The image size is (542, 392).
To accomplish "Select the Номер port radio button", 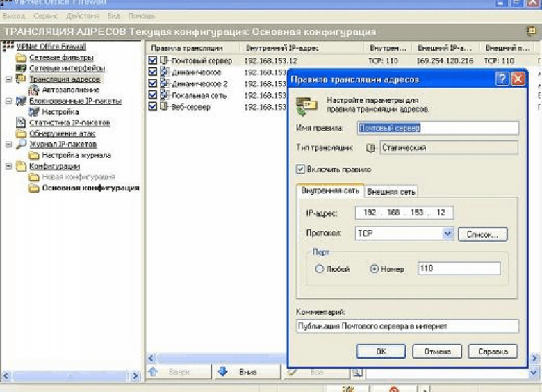I will click(x=374, y=268).
